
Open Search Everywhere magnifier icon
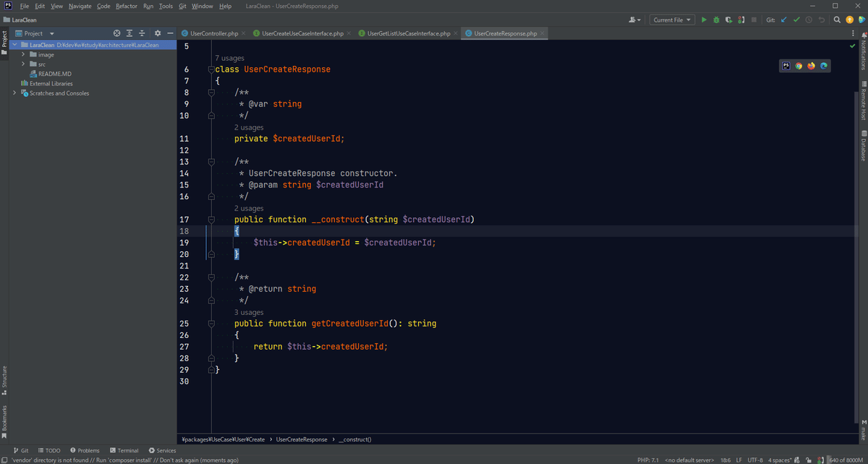pos(837,20)
